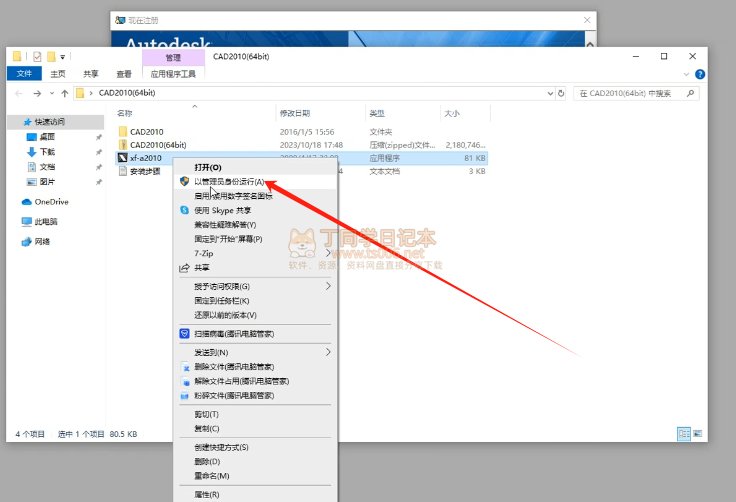736x502 pixels.
Task: Choose 打开(O) in context menu
Action: pos(255,167)
